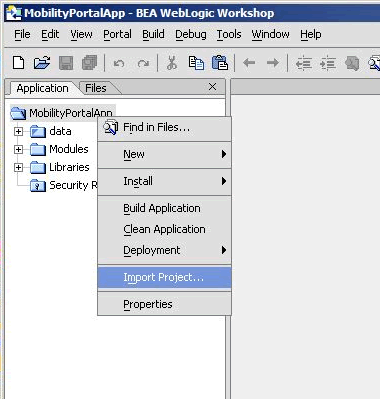Click the Security Roles folder icon

coord(38,185)
